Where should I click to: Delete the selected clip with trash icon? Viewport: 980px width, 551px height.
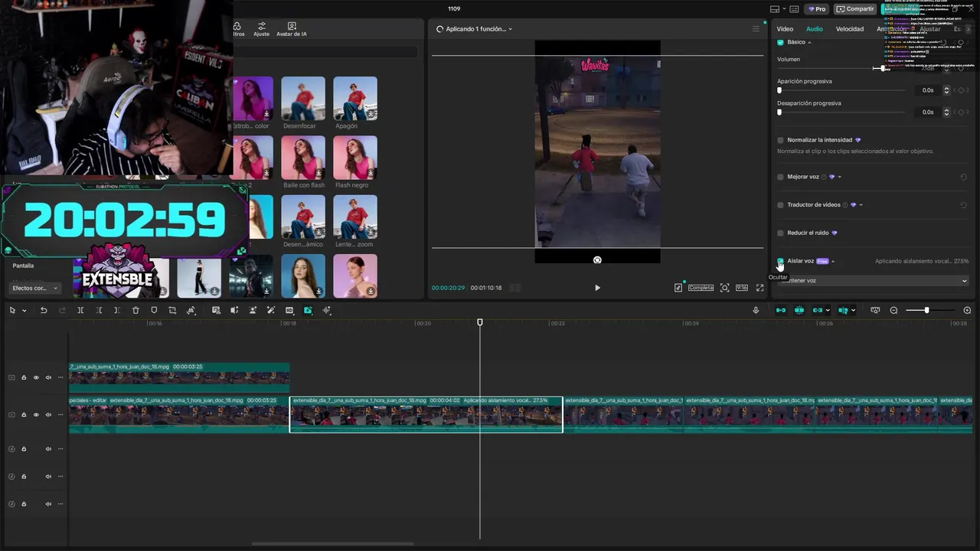(136, 310)
